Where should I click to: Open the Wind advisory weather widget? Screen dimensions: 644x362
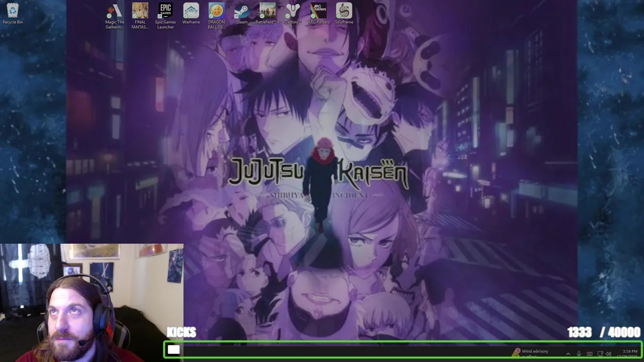pos(531,352)
